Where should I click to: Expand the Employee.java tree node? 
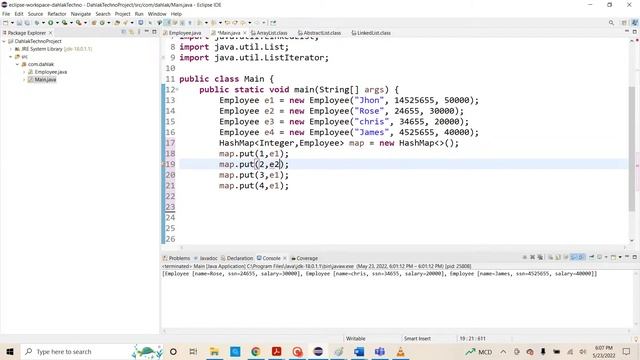(24, 72)
